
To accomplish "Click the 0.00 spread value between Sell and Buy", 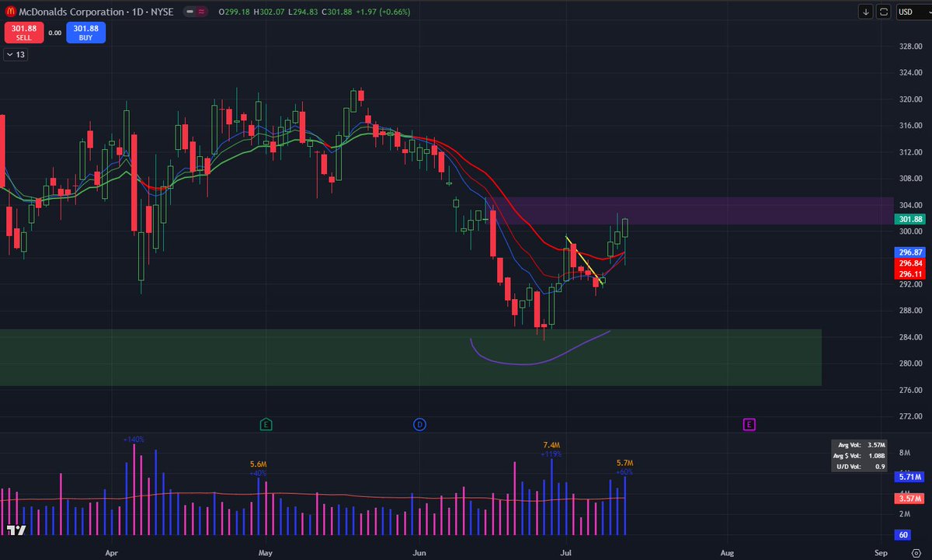I will tap(54, 33).
